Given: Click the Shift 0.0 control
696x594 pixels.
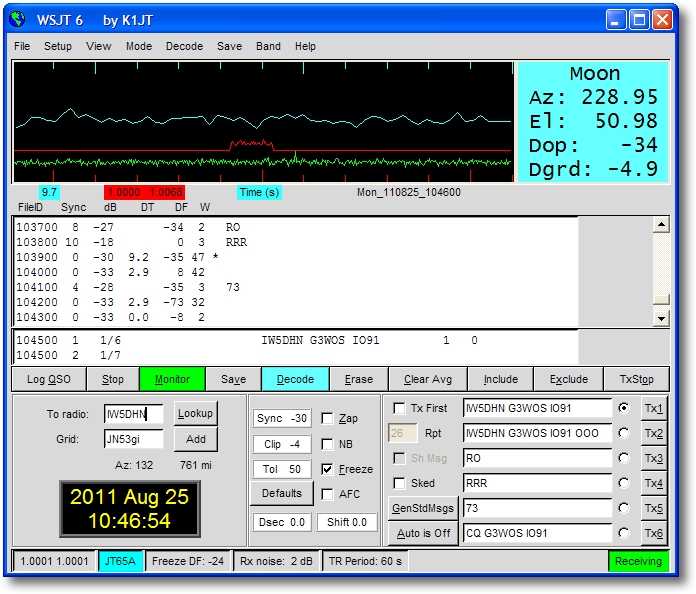Looking at the screenshot, I should tap(347, 522).
